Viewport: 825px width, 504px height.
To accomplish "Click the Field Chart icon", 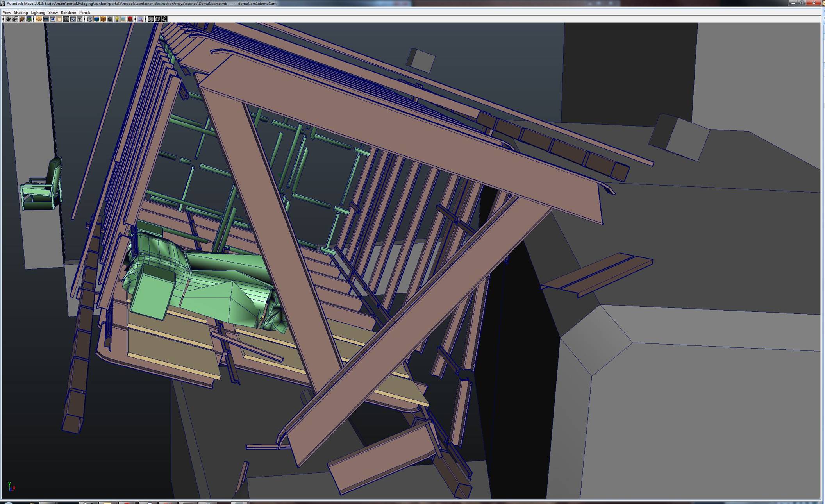I will point(66,19).
